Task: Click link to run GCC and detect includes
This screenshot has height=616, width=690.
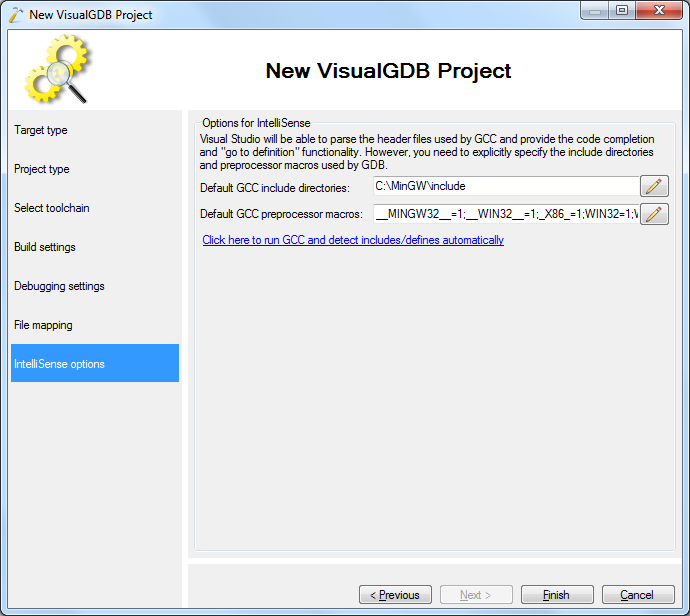Action: 353,240
